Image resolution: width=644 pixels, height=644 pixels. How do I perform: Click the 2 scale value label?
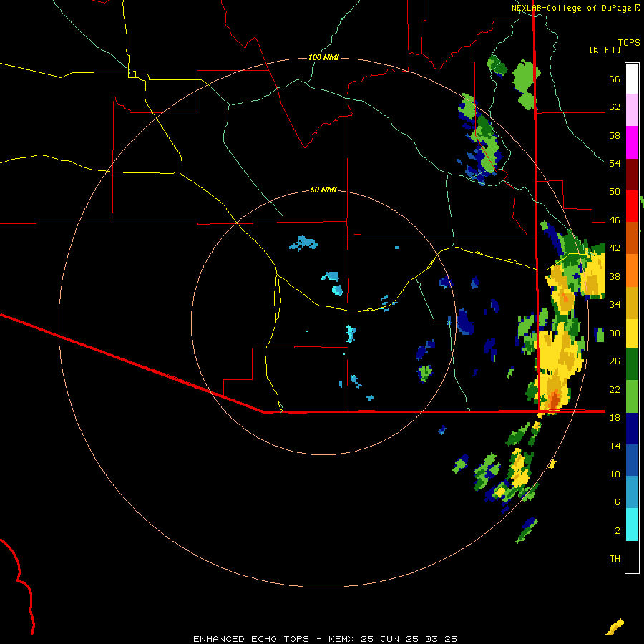click(x=618, y=531)
